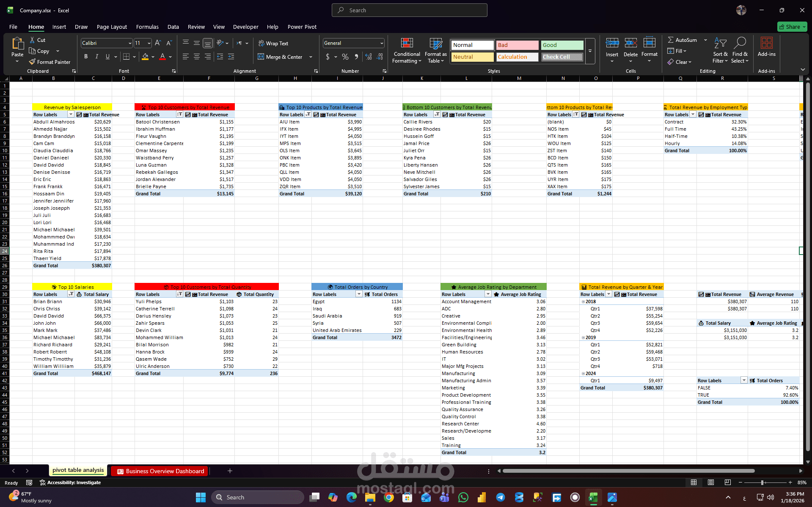Open Row Labels filter in Total Orders by Country
The width and height of the screenshot is (812, 507).
coord(359,294)
